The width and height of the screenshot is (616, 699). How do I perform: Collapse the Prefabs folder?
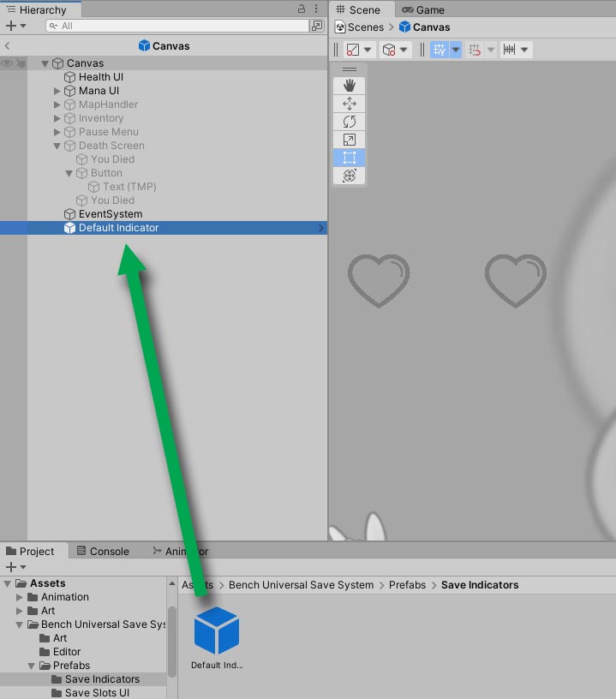tap(31, 666)
